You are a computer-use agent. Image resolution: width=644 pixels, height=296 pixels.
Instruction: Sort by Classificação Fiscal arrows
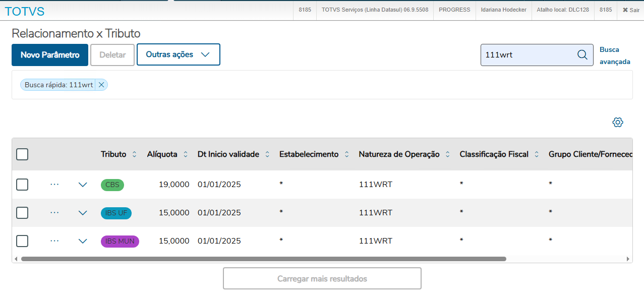click(537, 154)
